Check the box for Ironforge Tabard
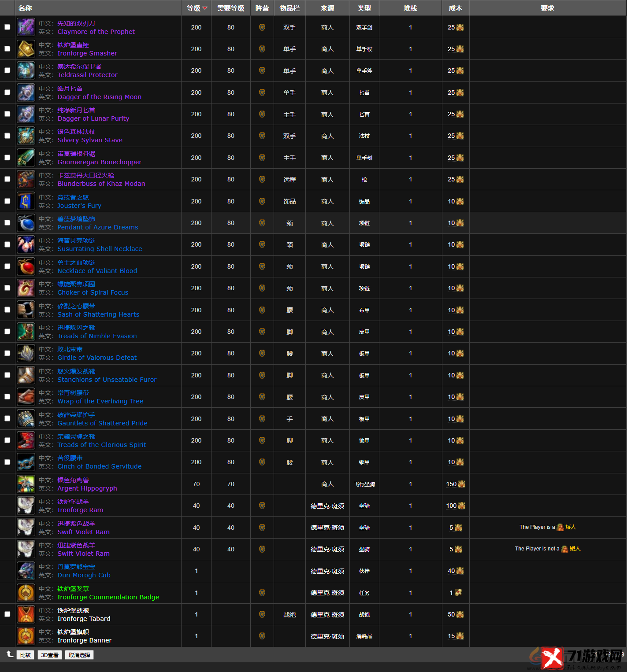 [7, 614]
